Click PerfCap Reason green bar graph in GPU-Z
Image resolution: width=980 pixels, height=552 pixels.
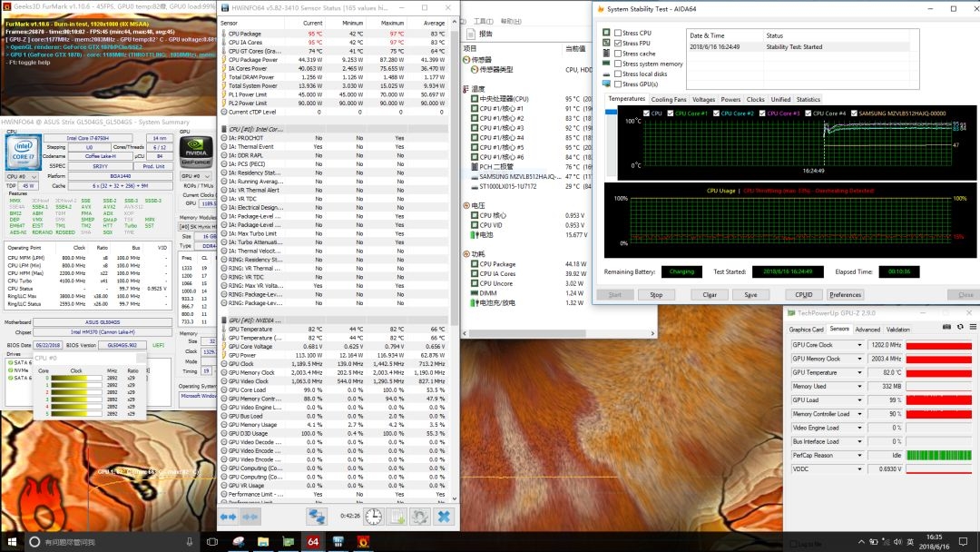coord(939,455)
